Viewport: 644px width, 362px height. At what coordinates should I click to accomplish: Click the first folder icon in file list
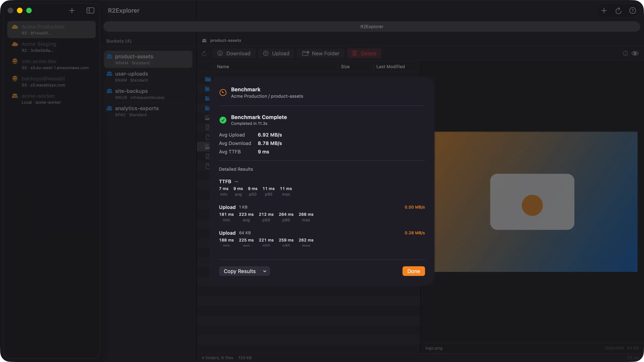click(x=208, y=79)
